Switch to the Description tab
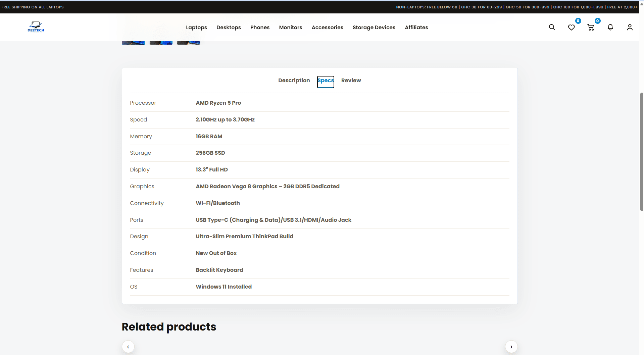Viewport: 644px width, 355px height. [x=294, y=80]
